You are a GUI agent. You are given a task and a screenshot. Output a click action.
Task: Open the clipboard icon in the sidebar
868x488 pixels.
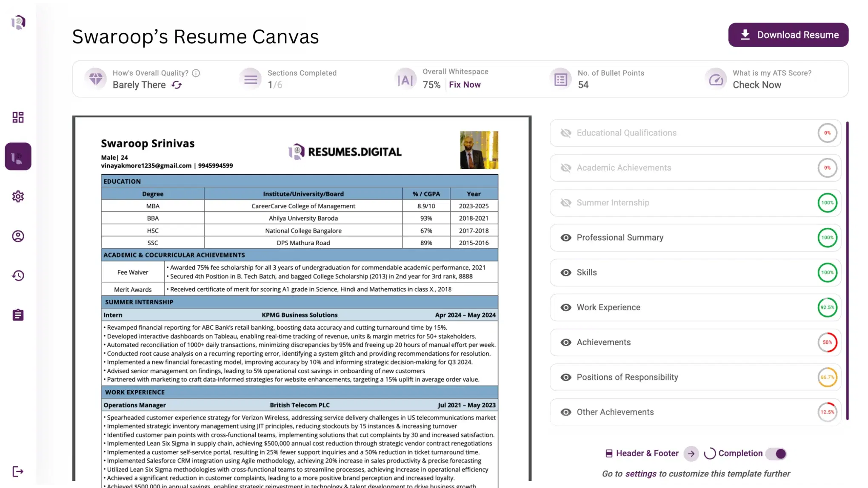(18, 315)
